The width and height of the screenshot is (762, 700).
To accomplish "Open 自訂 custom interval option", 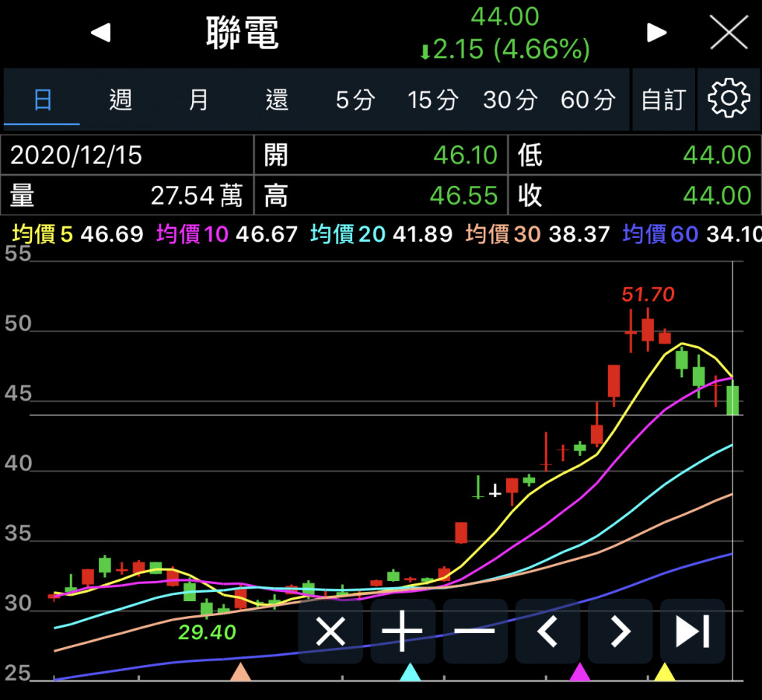I will point(663,100).
